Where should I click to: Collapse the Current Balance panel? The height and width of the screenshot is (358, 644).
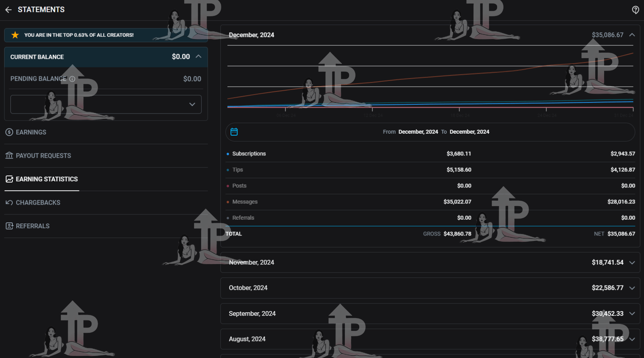198,57
